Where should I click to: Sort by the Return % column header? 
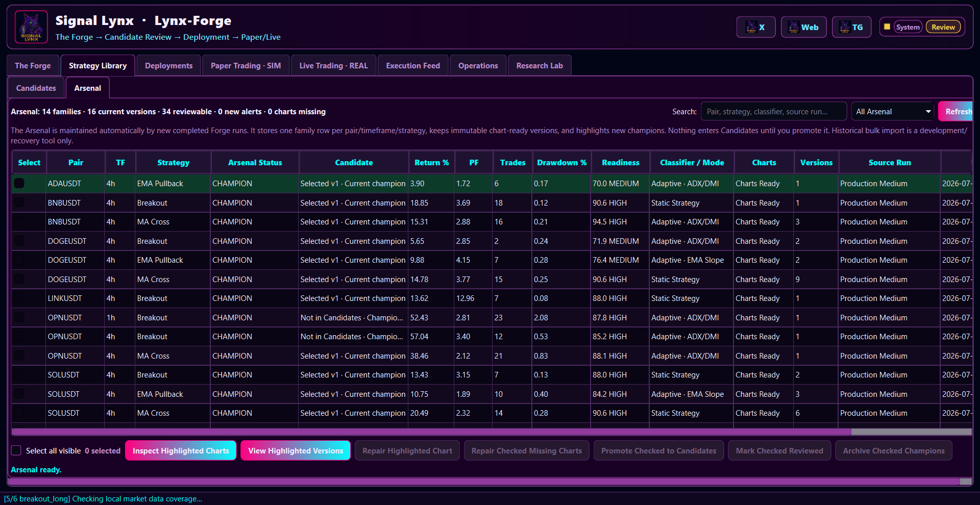pos(431,162)
